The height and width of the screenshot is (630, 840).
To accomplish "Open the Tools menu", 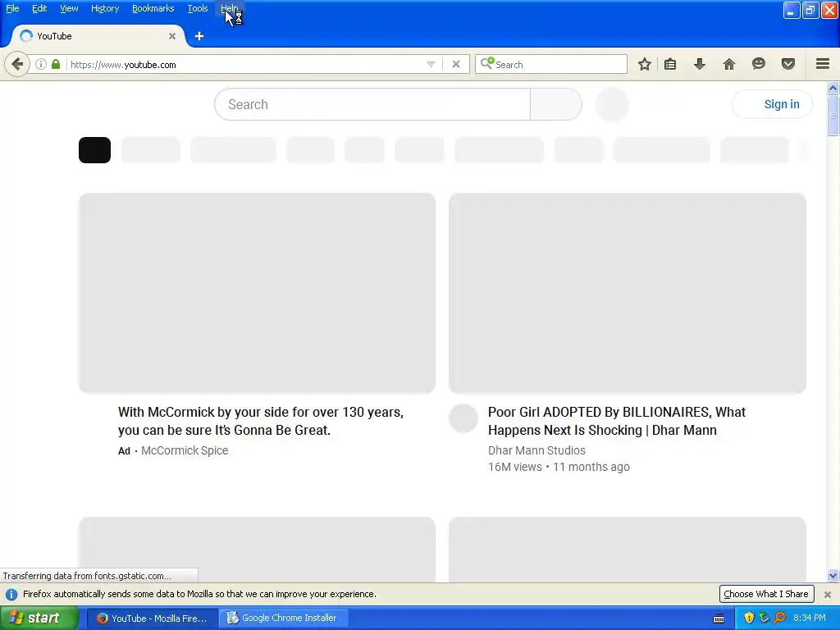I will pos(198,8).
